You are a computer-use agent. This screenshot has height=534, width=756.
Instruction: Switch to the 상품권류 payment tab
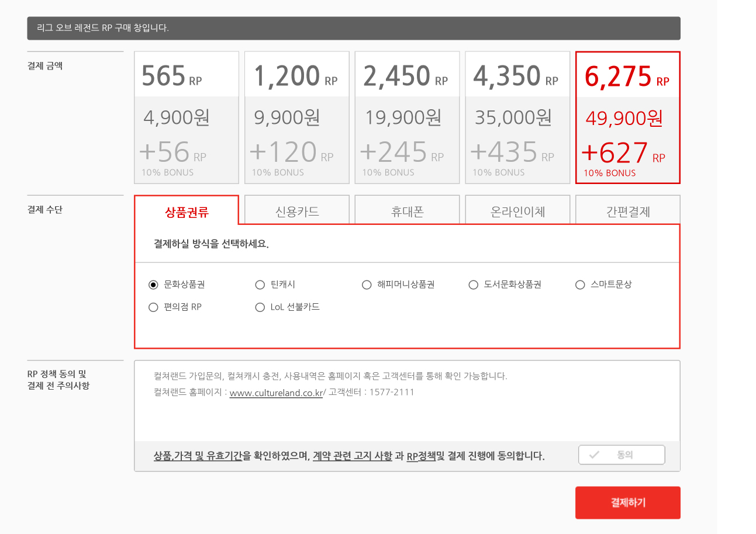tap(187, 210)
